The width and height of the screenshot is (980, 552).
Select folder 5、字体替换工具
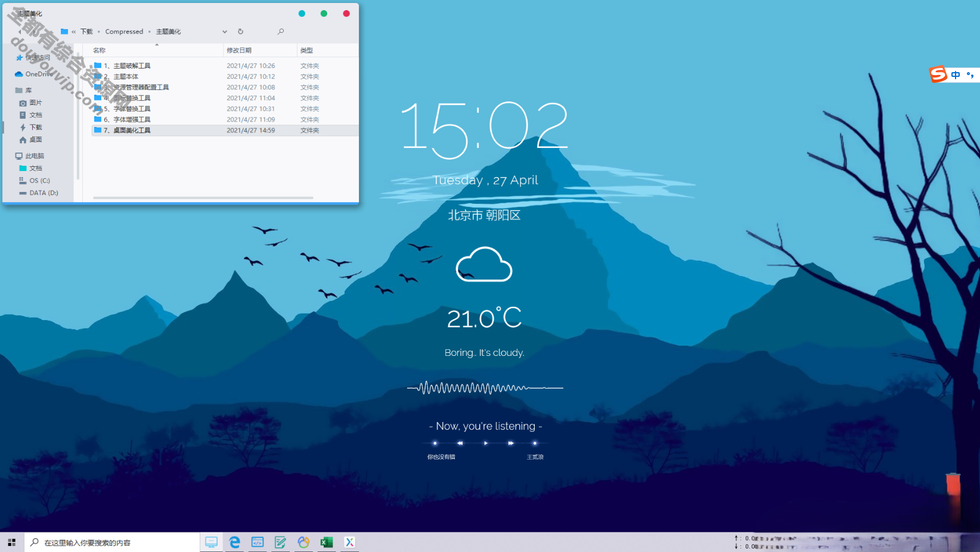click(127, 108)
